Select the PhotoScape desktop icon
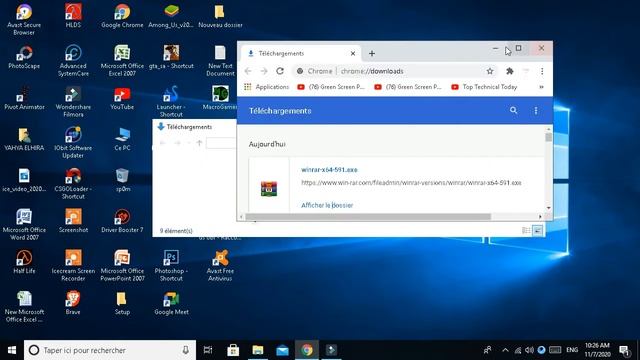The width and height of the screenshot is (640, 360). [24, 57]
